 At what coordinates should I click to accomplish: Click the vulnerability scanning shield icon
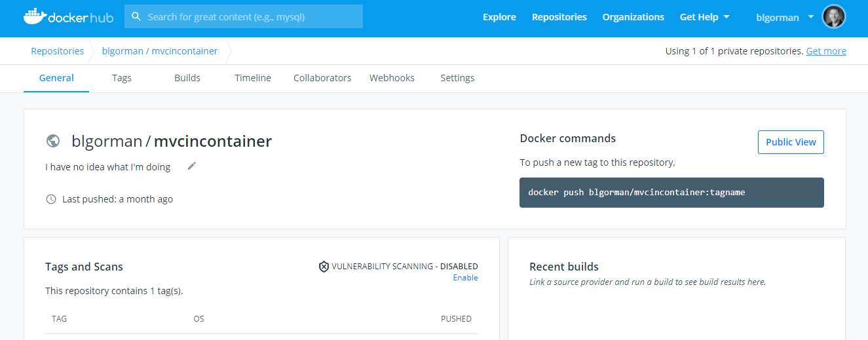pyautogui.click(x=324, y=267)
